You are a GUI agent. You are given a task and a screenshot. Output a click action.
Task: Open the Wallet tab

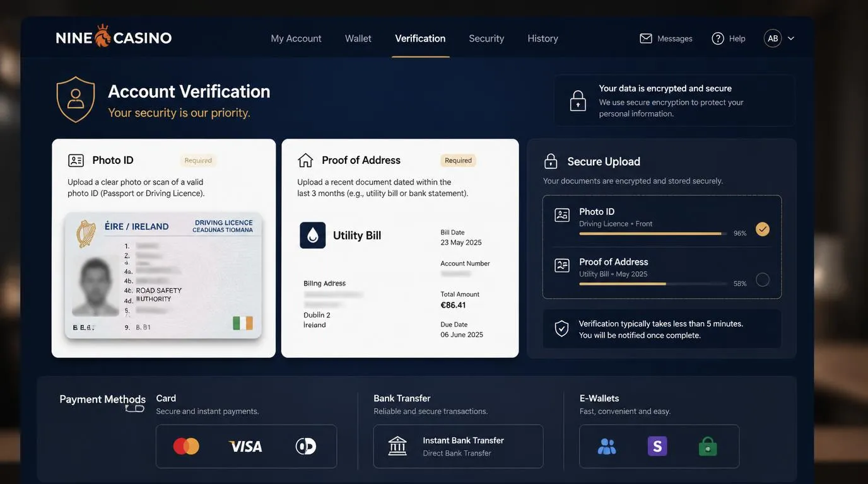click(x=358, y=38)
